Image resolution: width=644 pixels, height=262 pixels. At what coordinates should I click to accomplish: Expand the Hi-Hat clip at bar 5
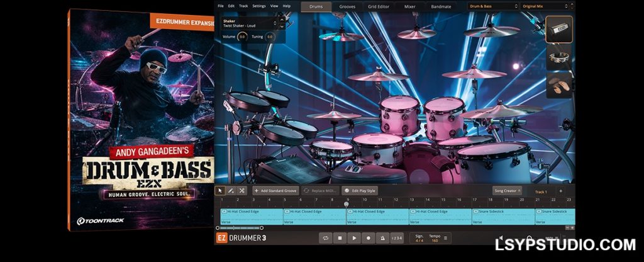click(x=287, y=212)
